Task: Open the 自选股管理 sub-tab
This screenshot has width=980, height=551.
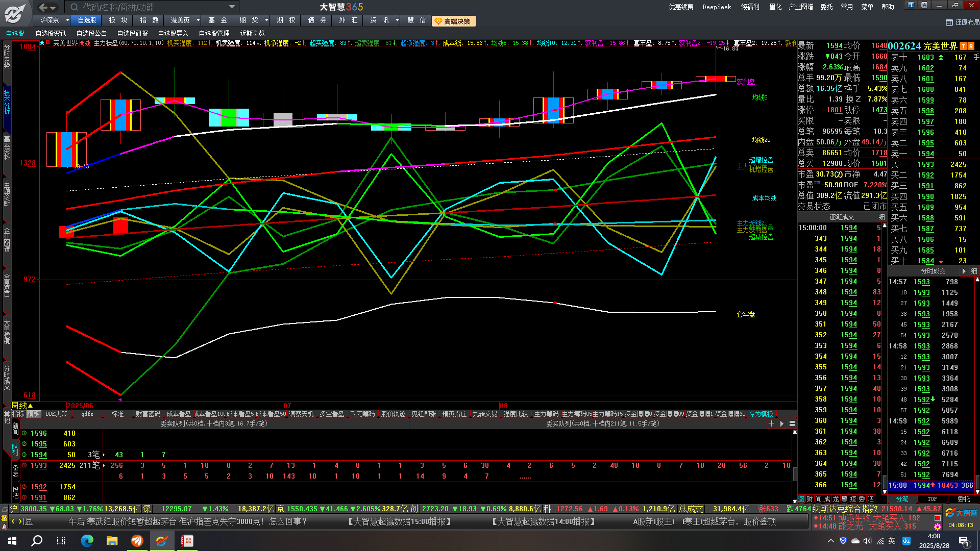Action: point(214,33)
